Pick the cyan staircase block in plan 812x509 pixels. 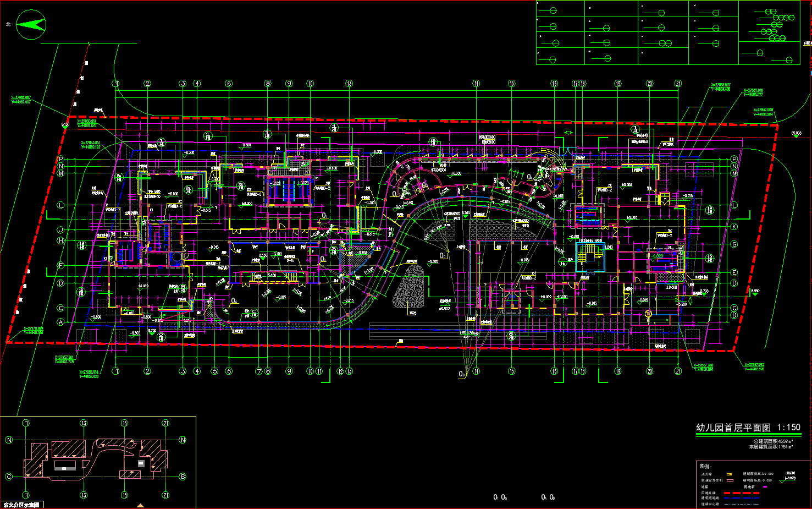pyautogui.click(x=590, y=256)
